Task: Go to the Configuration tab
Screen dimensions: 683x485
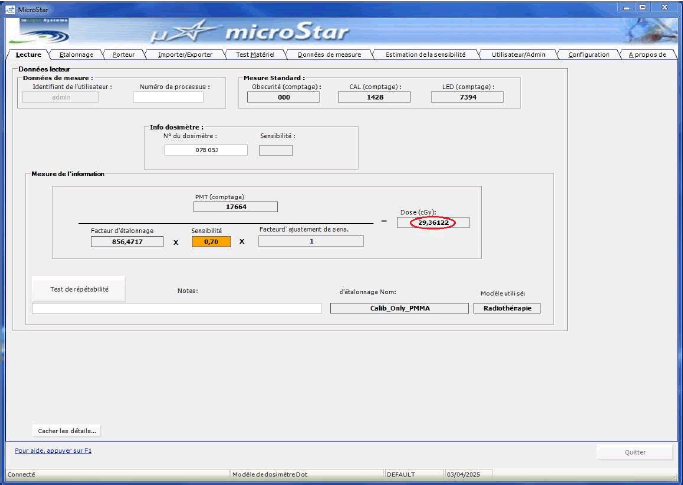Action: point(588,54)
